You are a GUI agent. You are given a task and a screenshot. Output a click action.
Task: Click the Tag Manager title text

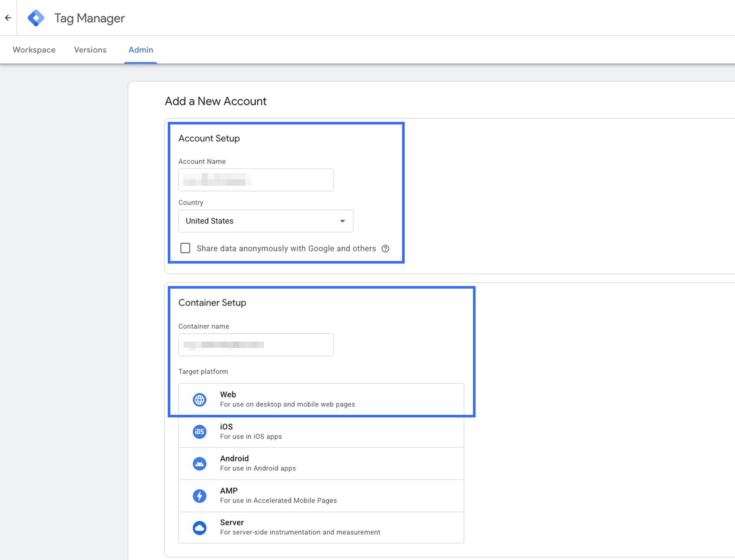coord(89,18)
